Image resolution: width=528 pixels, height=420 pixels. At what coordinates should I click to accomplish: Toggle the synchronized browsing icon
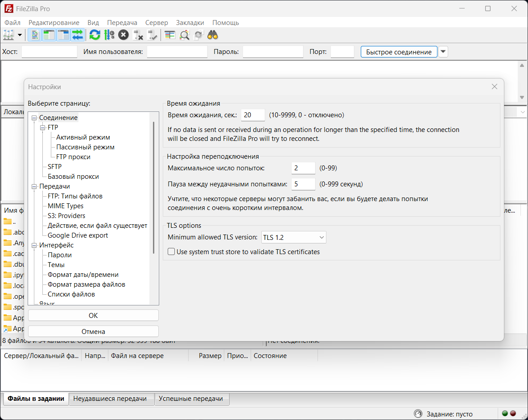[199, 35]
